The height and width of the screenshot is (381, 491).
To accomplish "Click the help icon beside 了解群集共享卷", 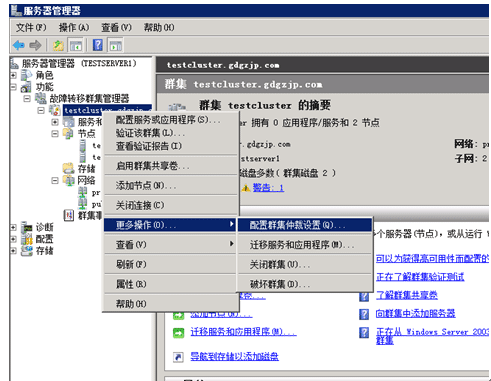I will tap(364, 296).
